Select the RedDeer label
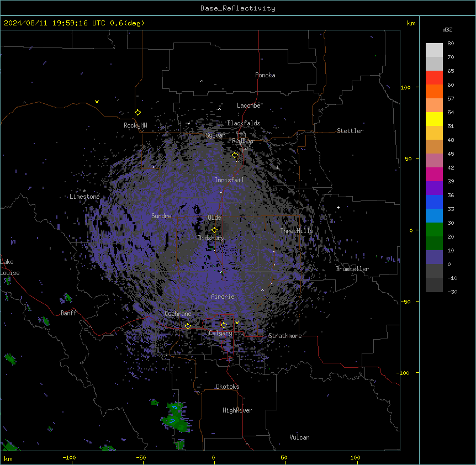 pyautogui.click(x=243, y=141)
